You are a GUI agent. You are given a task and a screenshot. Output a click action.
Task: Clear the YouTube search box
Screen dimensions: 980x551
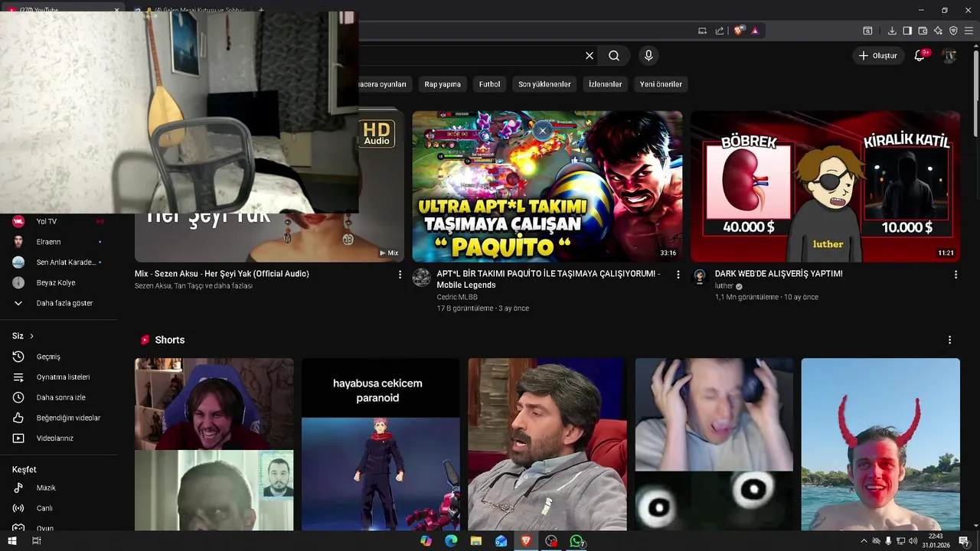590,56
